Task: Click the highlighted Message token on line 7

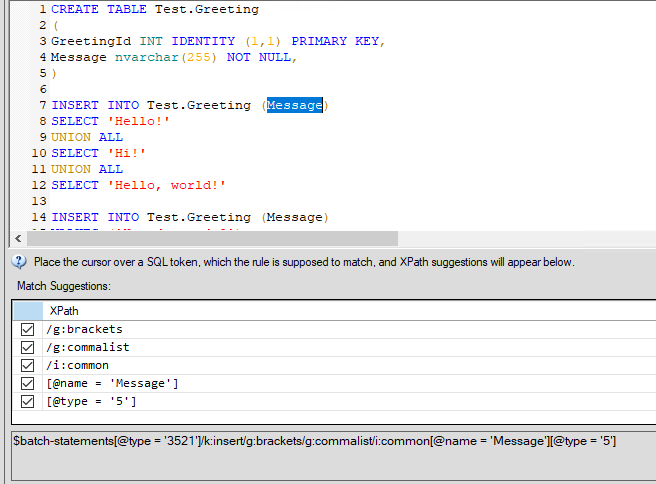Action: pyautogui.click(x=295, y=105)
